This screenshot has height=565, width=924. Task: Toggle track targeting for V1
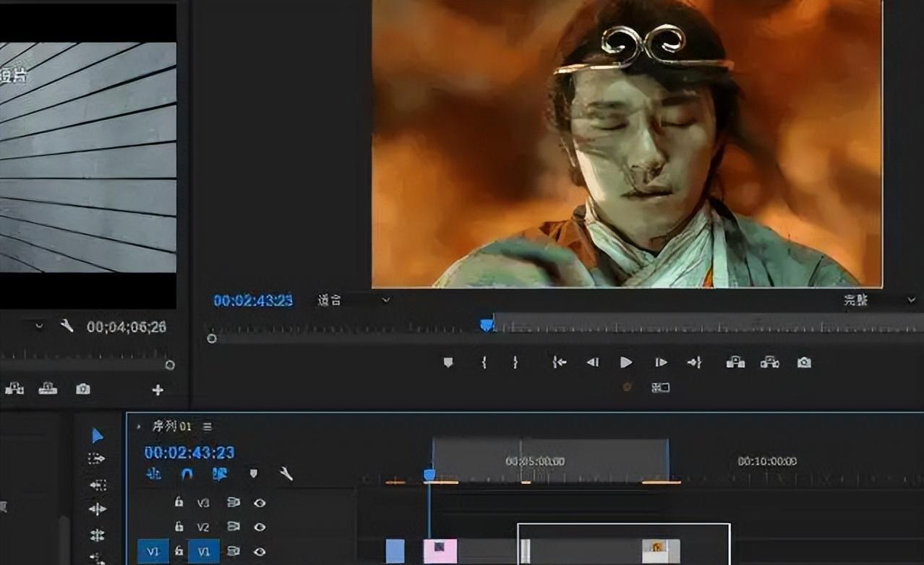pos(204,551)
